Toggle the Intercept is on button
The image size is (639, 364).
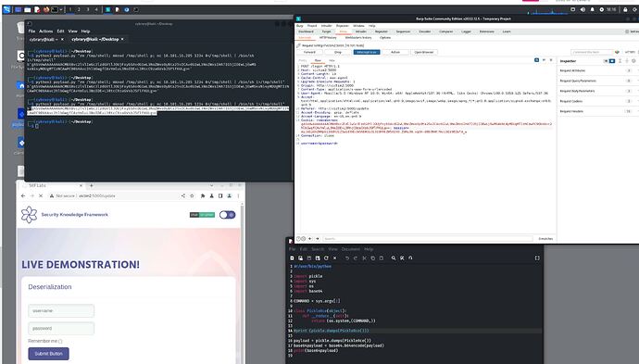tap(367, 52)
